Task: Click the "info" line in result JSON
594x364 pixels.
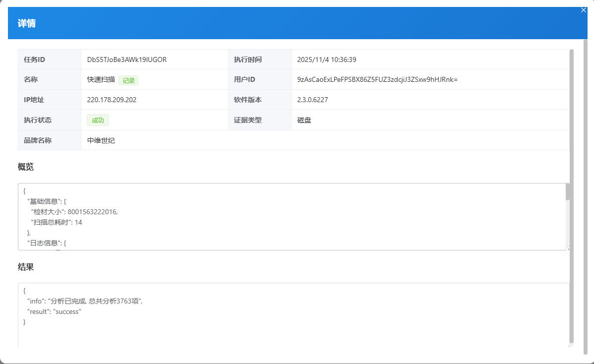Action: coord(85,301)
